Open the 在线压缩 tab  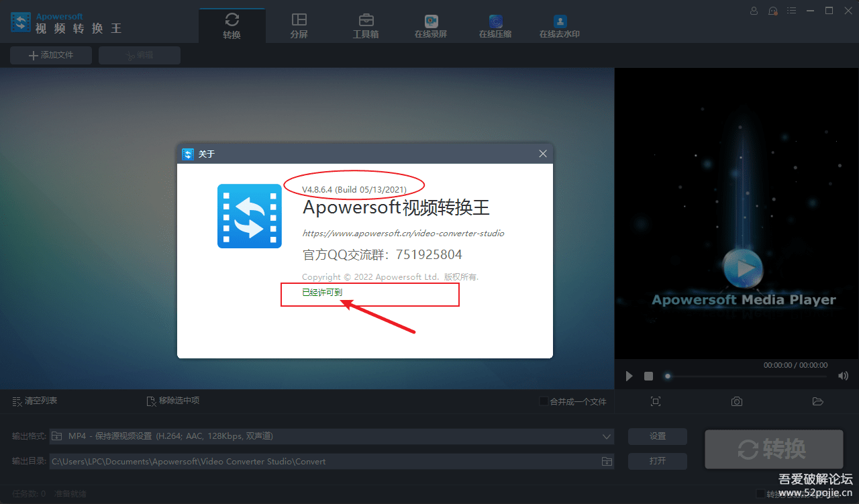click(495, 27)
